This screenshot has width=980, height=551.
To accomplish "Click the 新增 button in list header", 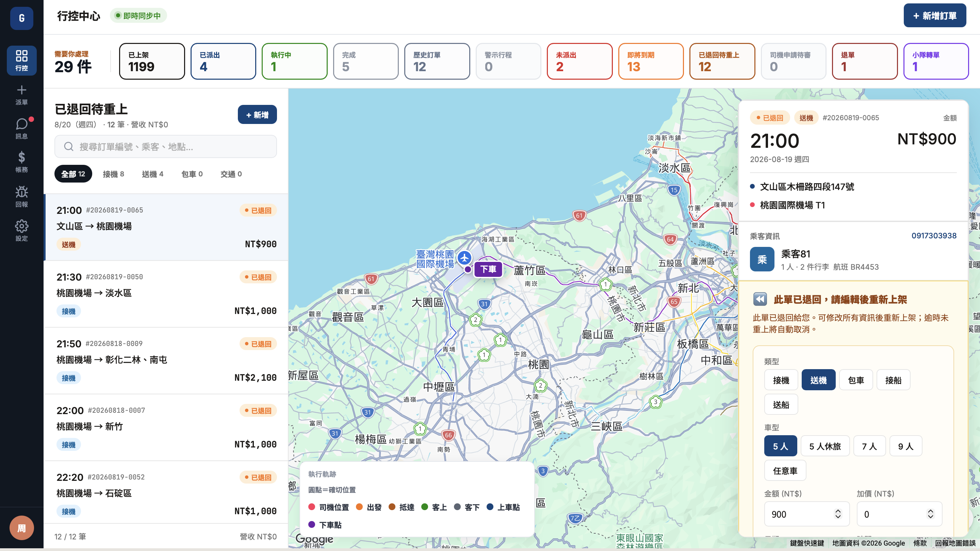I will (257, 115).
